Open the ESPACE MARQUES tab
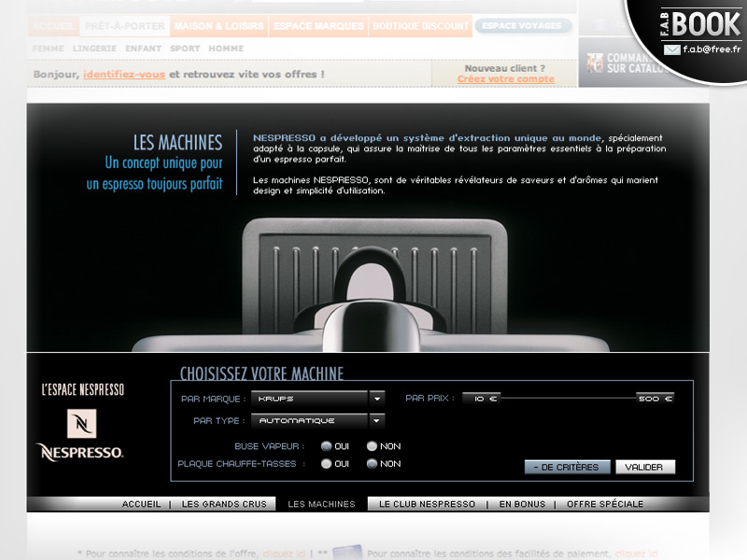747x560 pixels. 318,26
